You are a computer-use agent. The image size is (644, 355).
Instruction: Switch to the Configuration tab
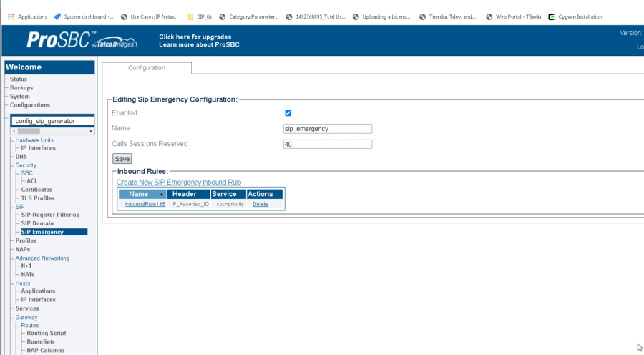[x=147, y=68]
